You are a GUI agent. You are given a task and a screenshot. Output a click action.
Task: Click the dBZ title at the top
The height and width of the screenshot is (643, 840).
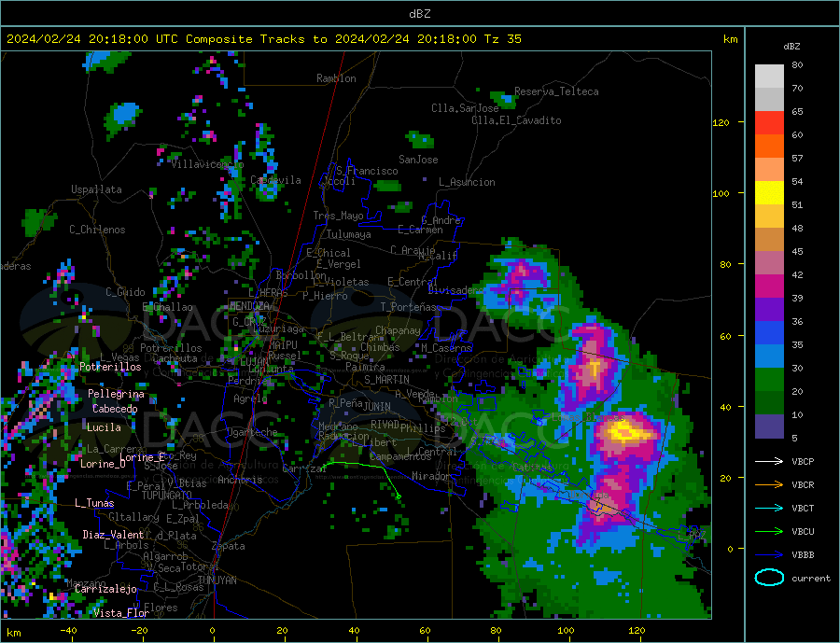pyautogui.click(x=419, y=14)
